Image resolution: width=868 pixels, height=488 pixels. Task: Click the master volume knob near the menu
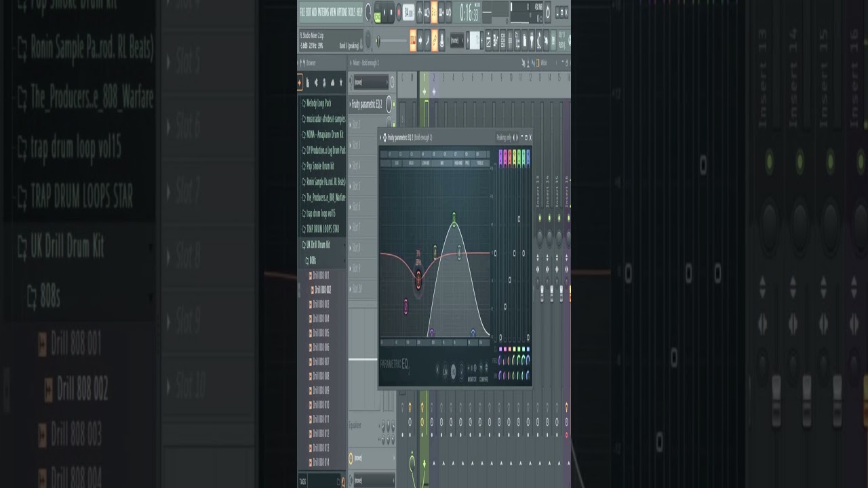(x=368, y=11)
